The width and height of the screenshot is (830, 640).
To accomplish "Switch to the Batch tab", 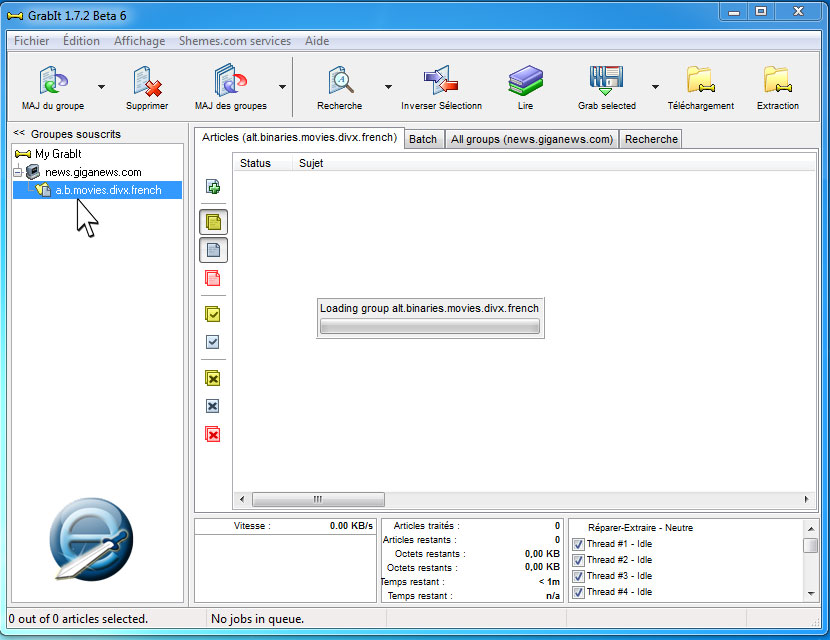I will [423, 139].
